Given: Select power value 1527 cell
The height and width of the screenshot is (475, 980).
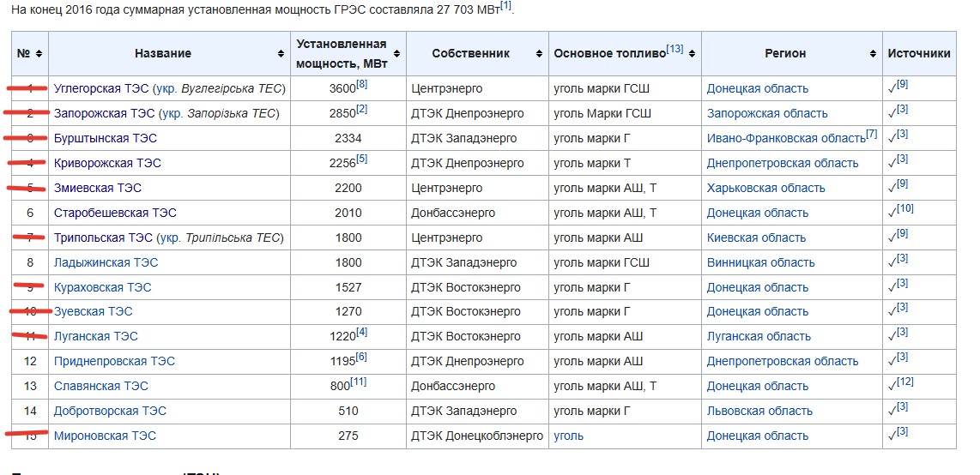Looking at the screenshot, I should pyautogui.click(x=348, y=288).
